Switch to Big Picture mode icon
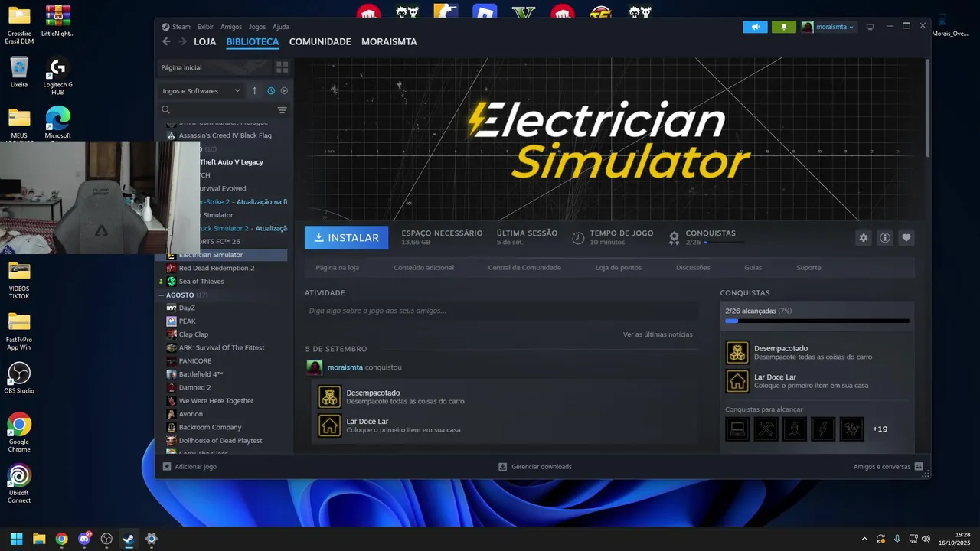The width and height of the screenshot is (980, 551). (x=870, y=27)
